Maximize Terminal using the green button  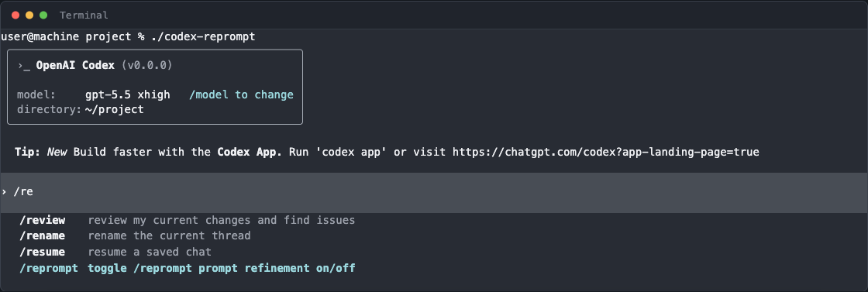43,15
